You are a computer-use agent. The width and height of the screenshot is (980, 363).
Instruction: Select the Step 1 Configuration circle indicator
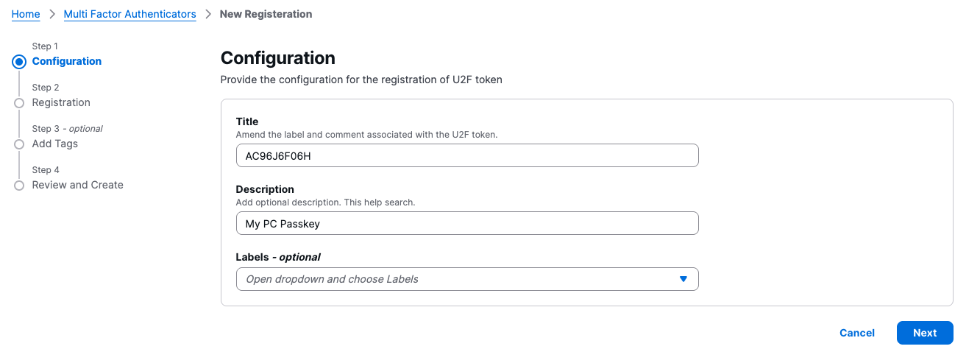point(19,62)
